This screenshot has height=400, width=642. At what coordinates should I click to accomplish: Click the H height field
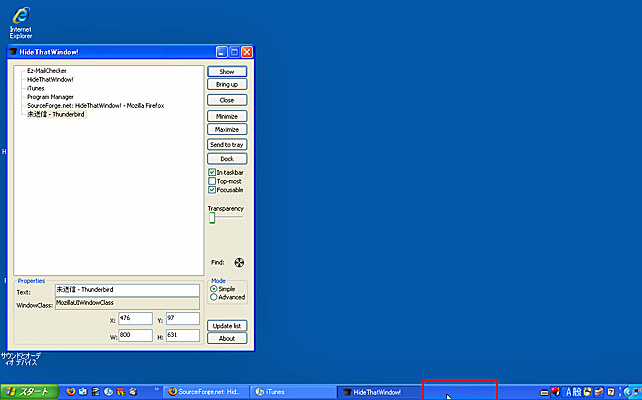click(183, 335)
